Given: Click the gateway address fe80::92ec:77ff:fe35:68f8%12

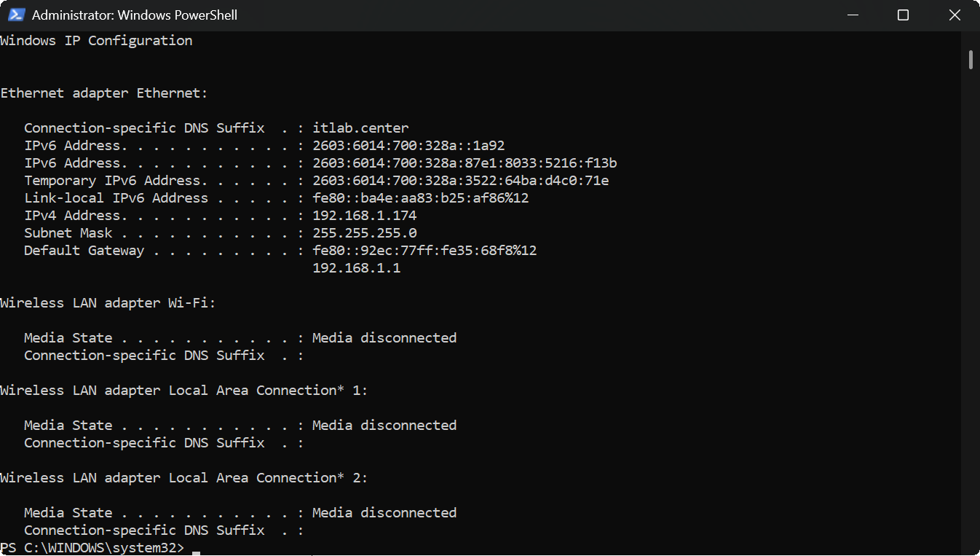Looking at the screenshot, I should (424, 251).
